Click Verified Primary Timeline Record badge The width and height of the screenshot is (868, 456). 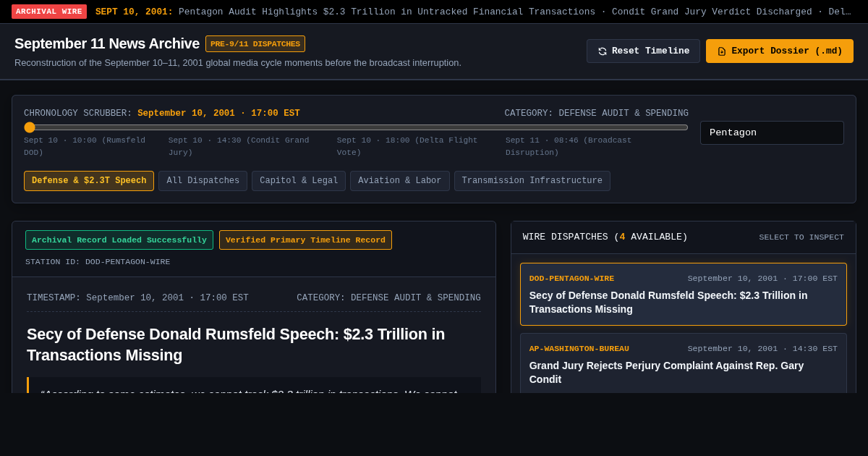[305, 240]
